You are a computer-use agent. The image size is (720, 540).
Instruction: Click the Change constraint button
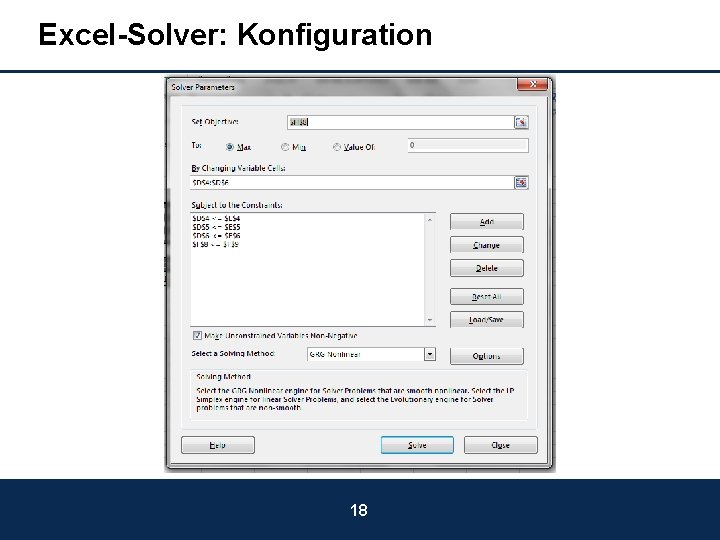(487, 245)
